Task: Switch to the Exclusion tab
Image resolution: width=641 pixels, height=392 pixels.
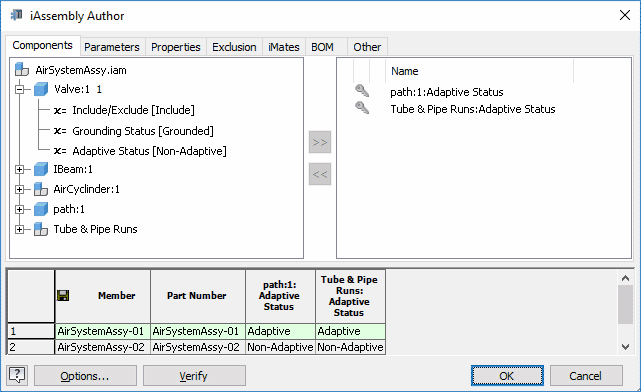Action: coord(234,47)
